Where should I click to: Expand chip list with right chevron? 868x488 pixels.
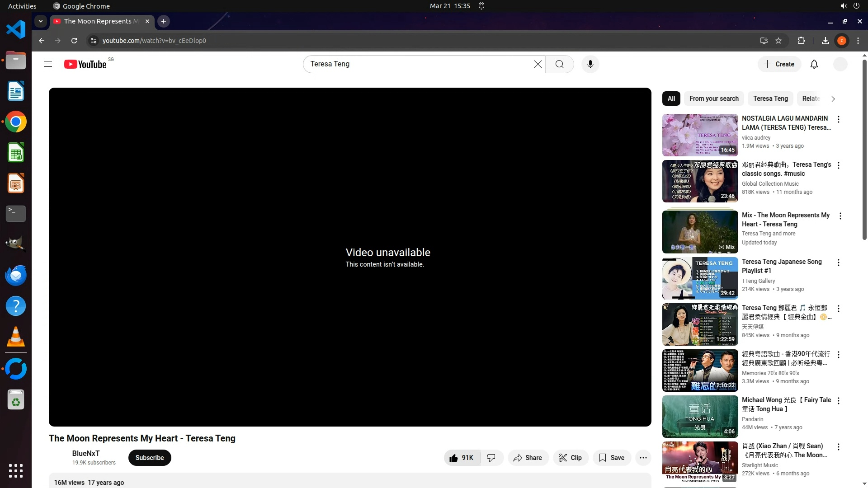tap(833, 99)
